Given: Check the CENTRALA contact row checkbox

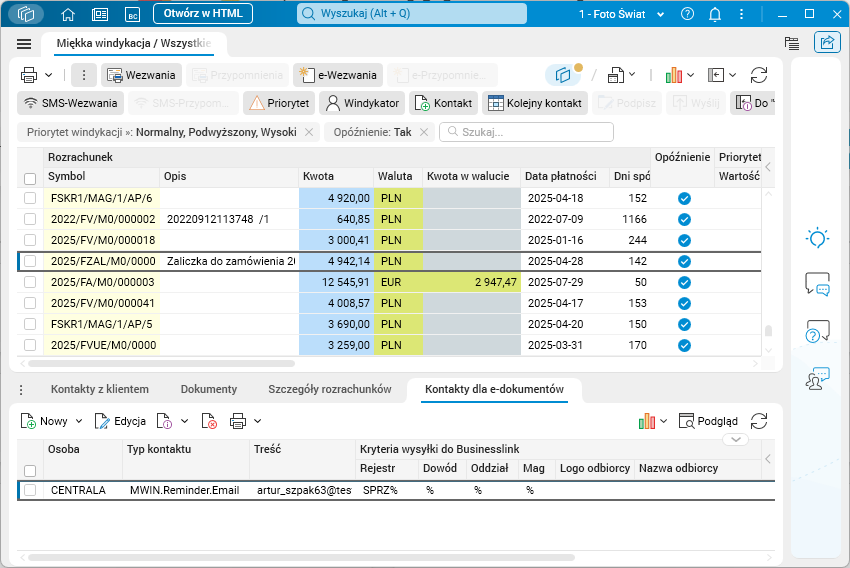Looking at the screenshot, I should (x=30, y=490).
